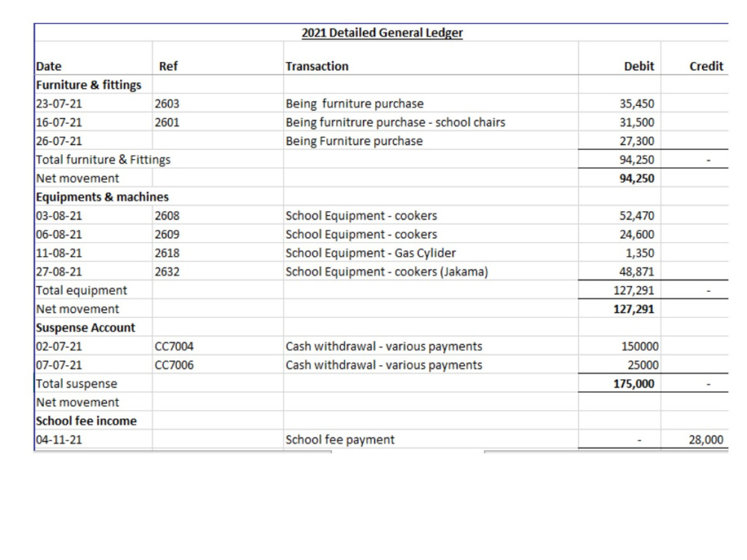Viewport: 747px width, 560px height.
Task: Click the 'Total equipment' label
Action: click(x=81, y=290)
